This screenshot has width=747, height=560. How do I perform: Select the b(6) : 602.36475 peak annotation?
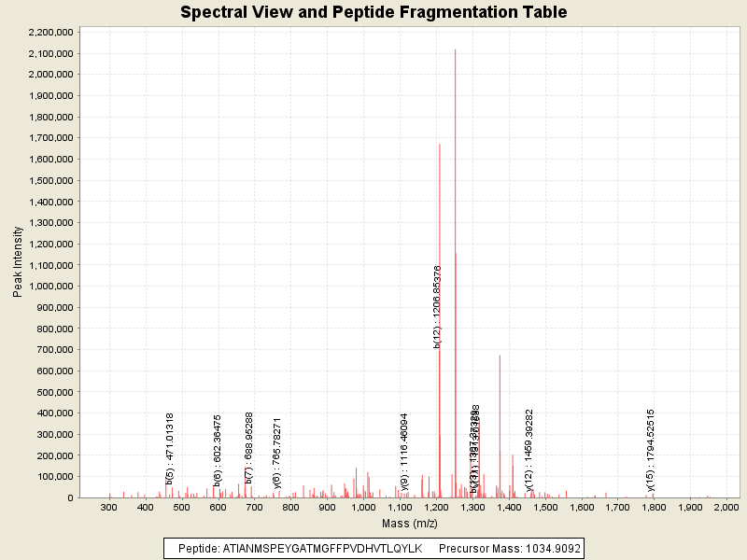(218, 450)
